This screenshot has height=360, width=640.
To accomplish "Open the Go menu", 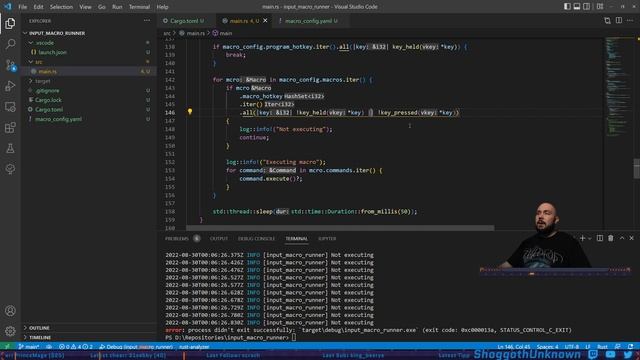I will click(102, 7).
